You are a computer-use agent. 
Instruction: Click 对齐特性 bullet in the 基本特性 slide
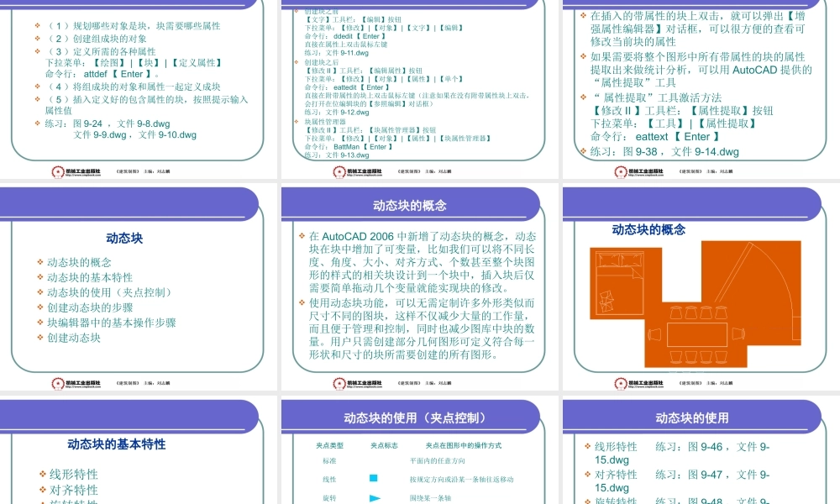(x=73, y=490)
